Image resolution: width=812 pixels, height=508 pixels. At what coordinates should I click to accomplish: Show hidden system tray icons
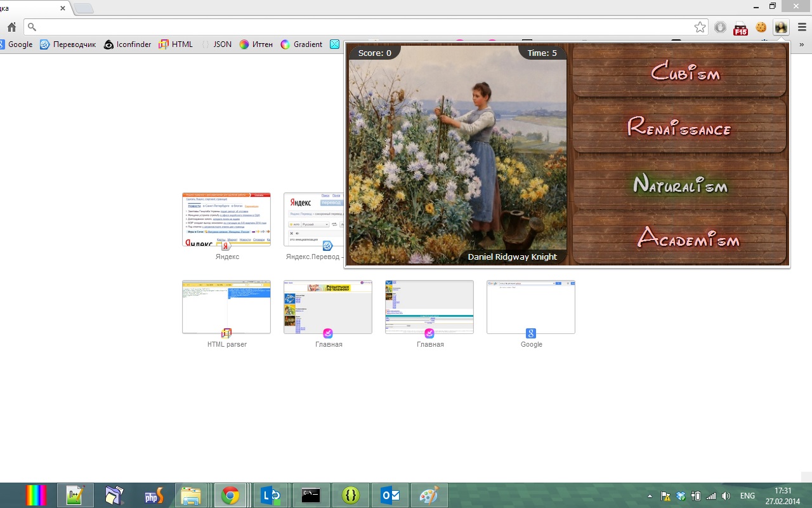650,496
